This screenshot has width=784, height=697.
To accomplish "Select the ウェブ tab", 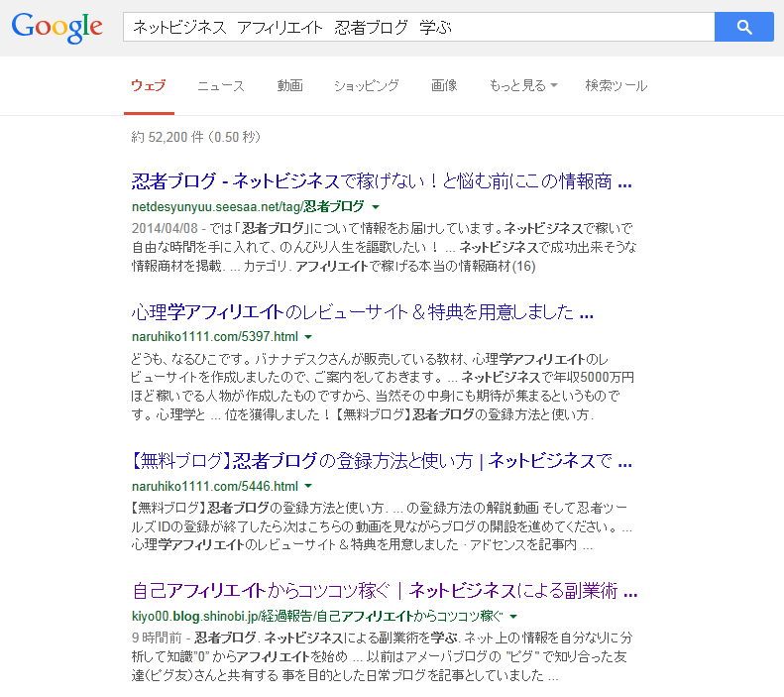I will [149, 86].
